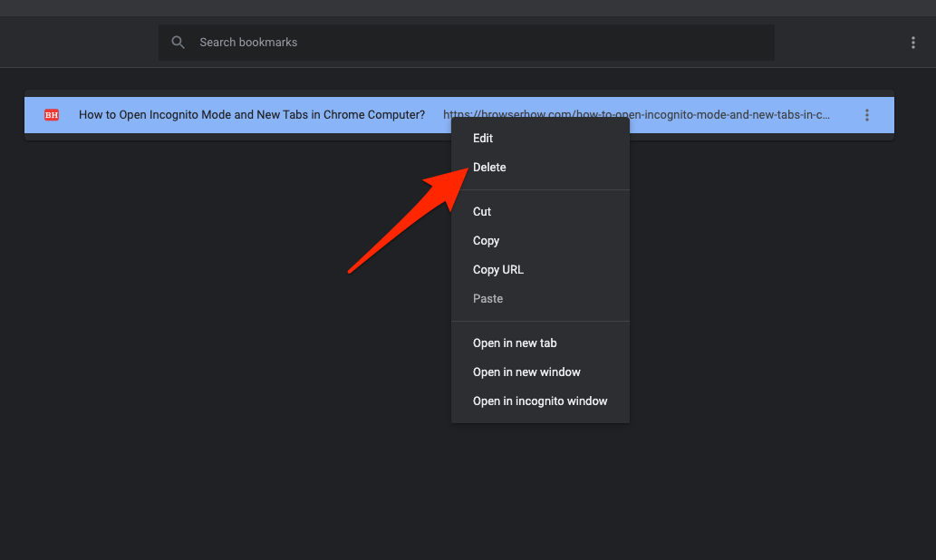This screenshot has width=936, height=560.
Task: Click the search magnifier icon
Action: 178,43
